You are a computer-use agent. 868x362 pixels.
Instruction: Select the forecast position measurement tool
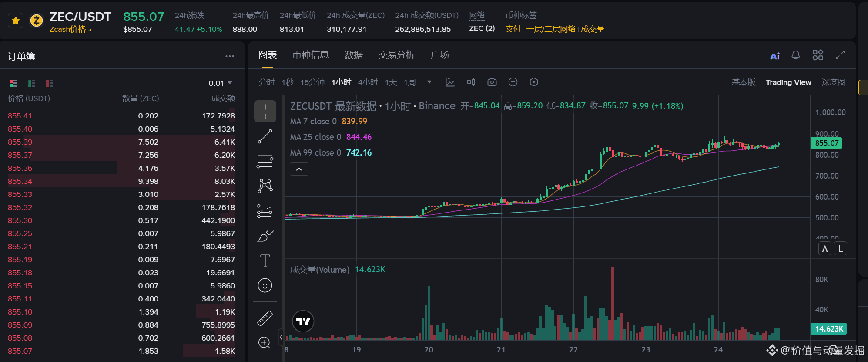coord(265,211)
